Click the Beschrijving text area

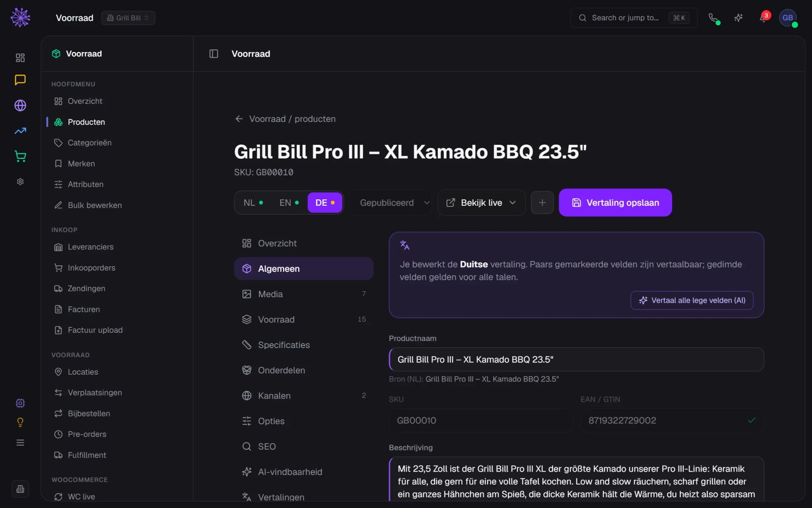coord(576,480)
